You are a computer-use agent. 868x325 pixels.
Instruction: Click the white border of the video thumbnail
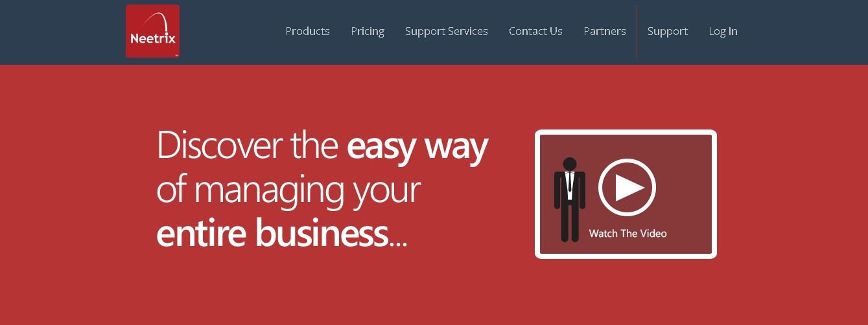(x=626, y=132)
